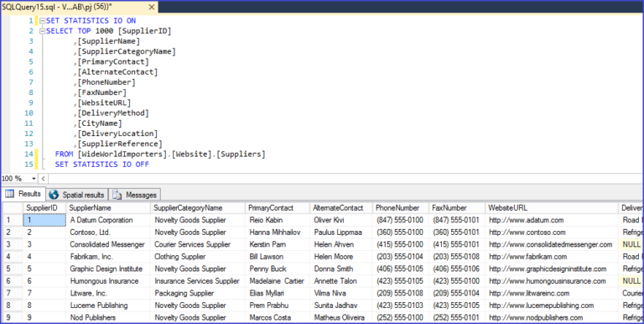Click the Insurance Services Supplier cell

click(198, 281)
